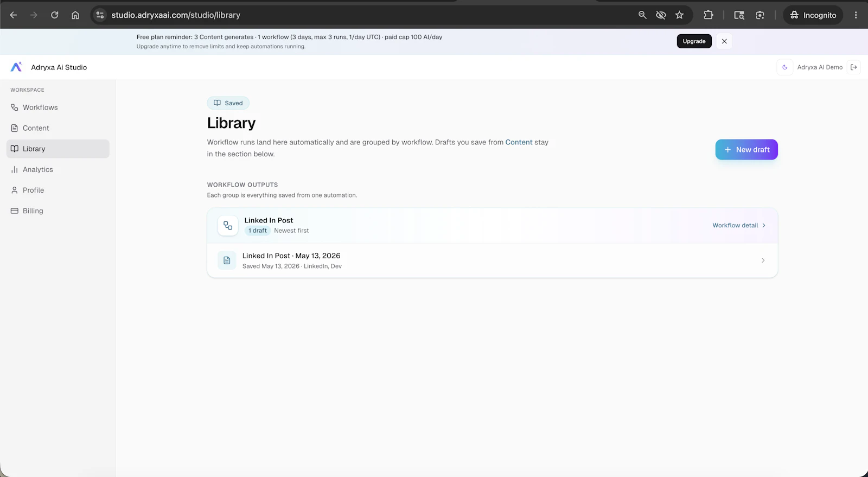The image size is (868, 477).
Task: Open Content in the sidebar
Action: pos(58,128)
